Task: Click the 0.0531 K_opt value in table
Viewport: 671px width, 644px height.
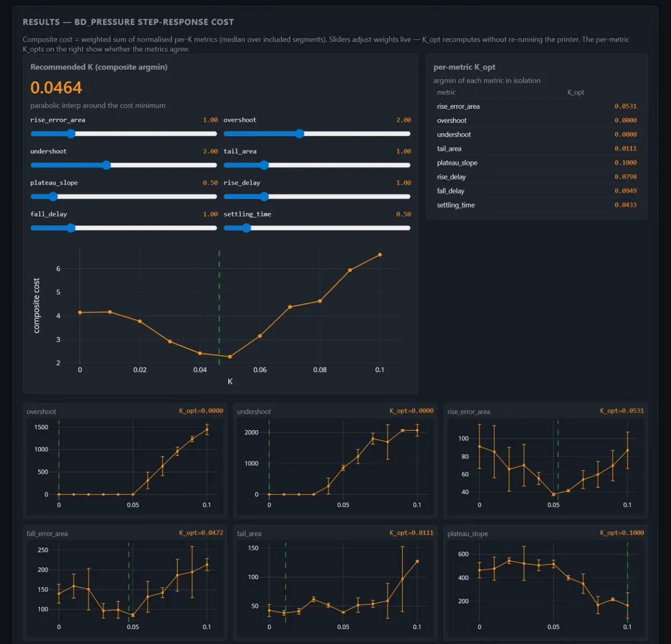Action: pyautogui.click(x=625, y=106)
